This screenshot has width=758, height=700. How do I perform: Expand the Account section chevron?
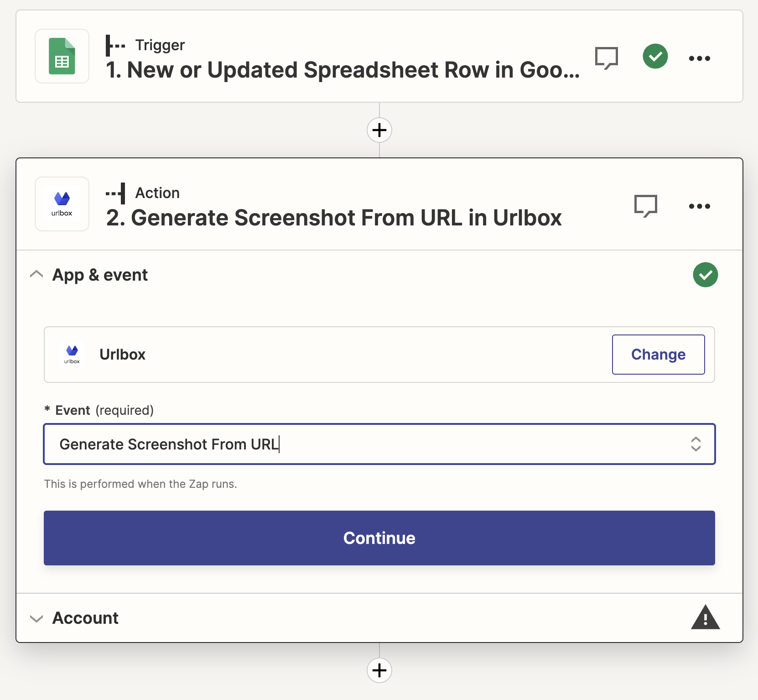[36, 618]
